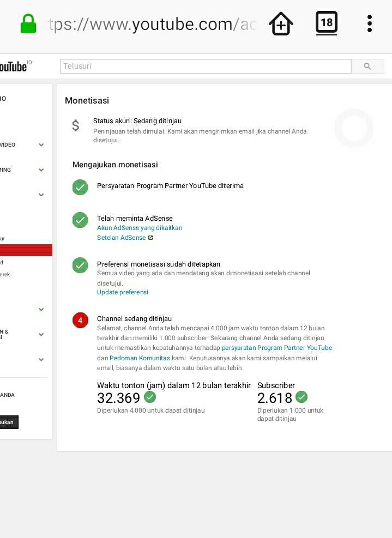Click 'Waktu tonton (jam) dalam 12 bulan terakhir'
The width and height of the screenshot is (392, 538).
[x=174, y=385]
